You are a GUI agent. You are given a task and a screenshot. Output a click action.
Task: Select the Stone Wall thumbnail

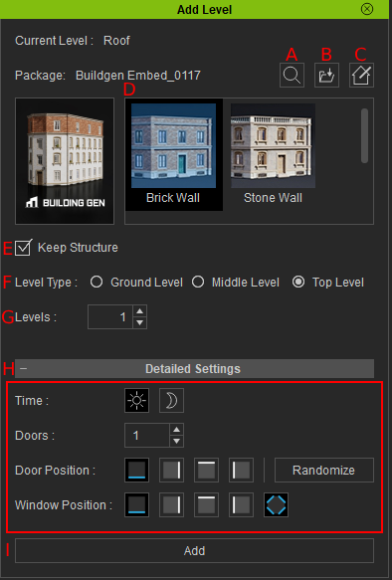point(273,154)
